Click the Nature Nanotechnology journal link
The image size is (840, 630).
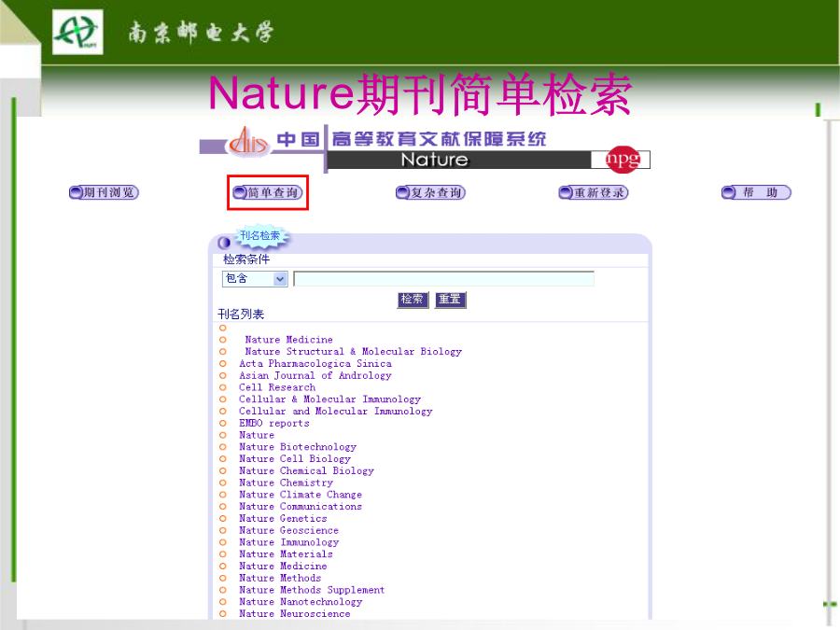tap(301, 602)
